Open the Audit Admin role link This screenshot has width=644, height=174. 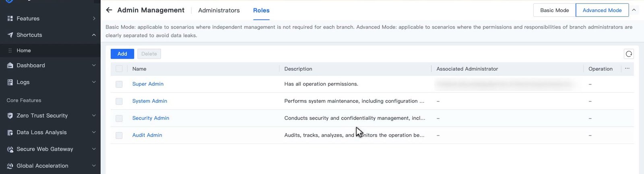[x=147, y=135]
